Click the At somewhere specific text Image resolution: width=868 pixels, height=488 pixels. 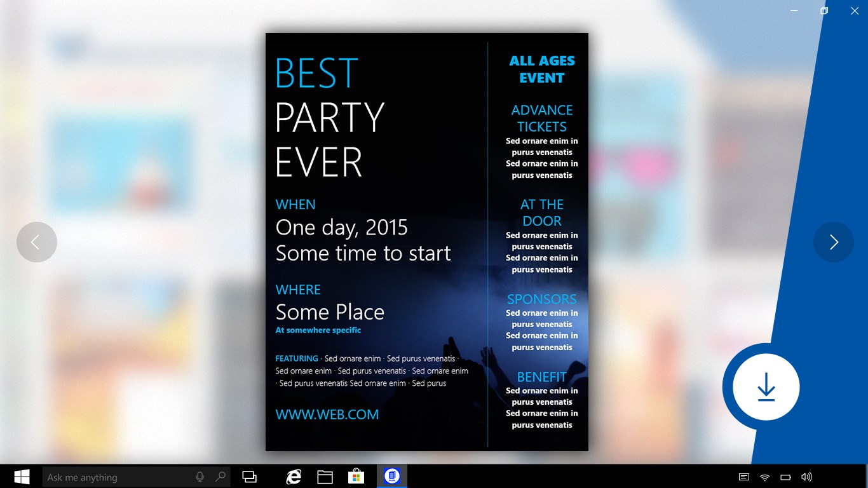point(318,330)
